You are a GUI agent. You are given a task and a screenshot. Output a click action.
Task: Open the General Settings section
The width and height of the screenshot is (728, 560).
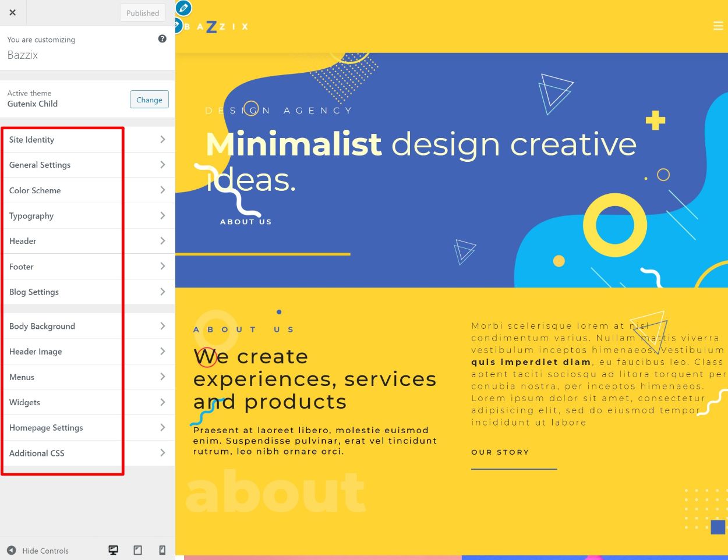pos(87,165)
